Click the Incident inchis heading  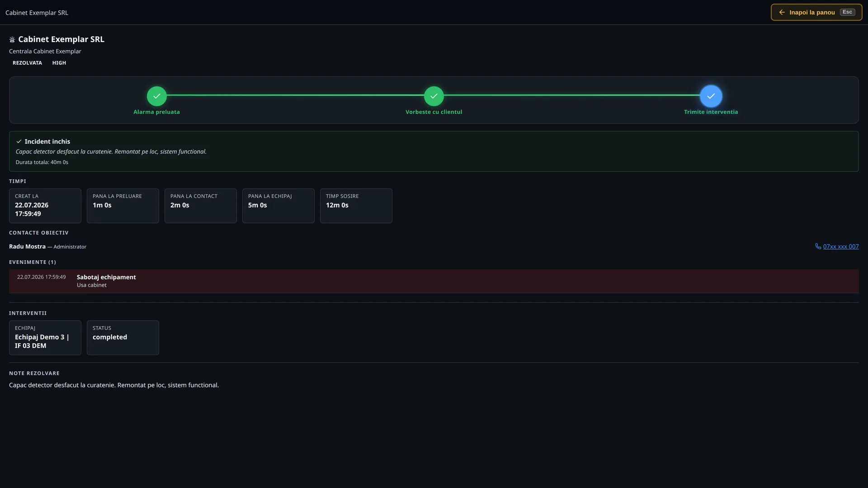point(47,141)
